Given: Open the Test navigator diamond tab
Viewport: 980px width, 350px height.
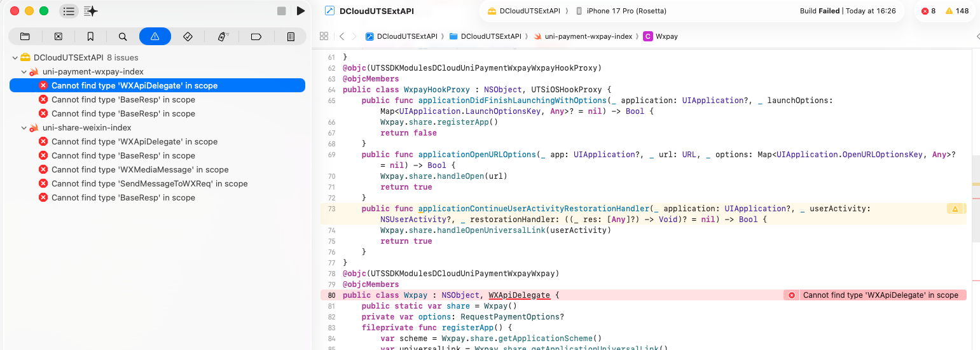Looking at the screenshot, I should 188,37.
